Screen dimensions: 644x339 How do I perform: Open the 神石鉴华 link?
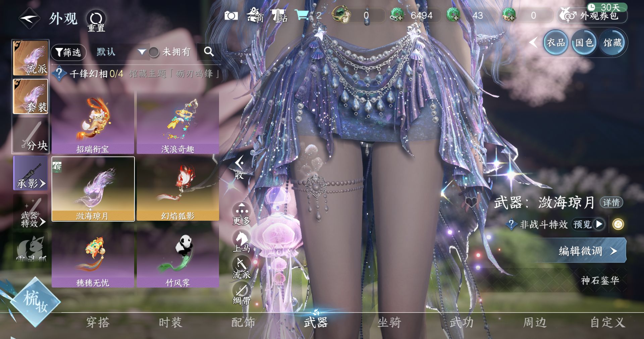point(600,280)
